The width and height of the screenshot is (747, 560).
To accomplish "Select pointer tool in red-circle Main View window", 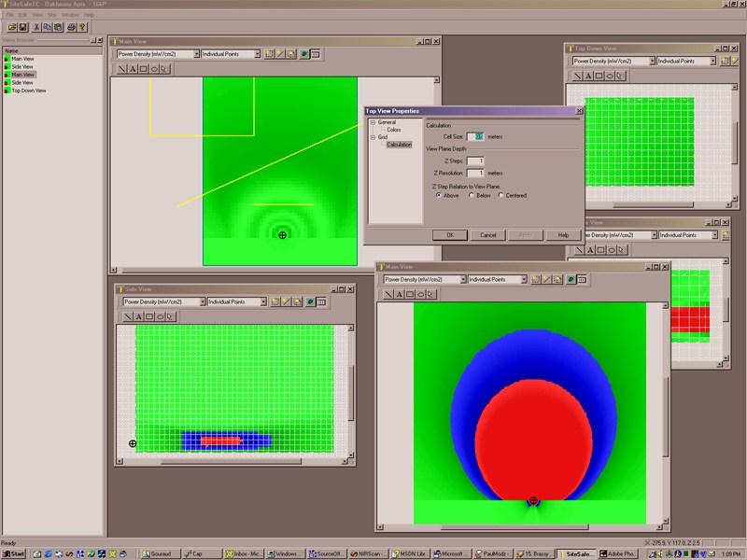I will point(430,294).
